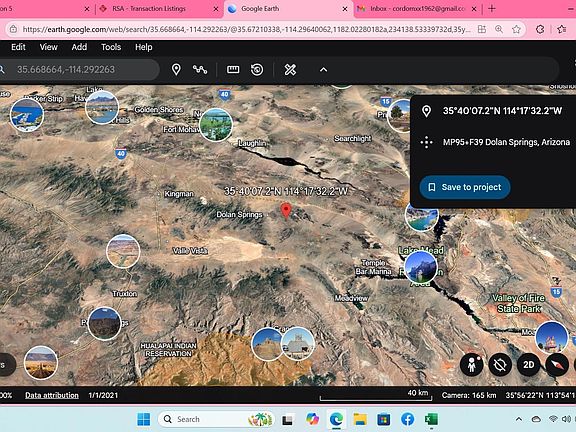Open the Data attribution link
The image size is (576, 432).
pos(52,395)
